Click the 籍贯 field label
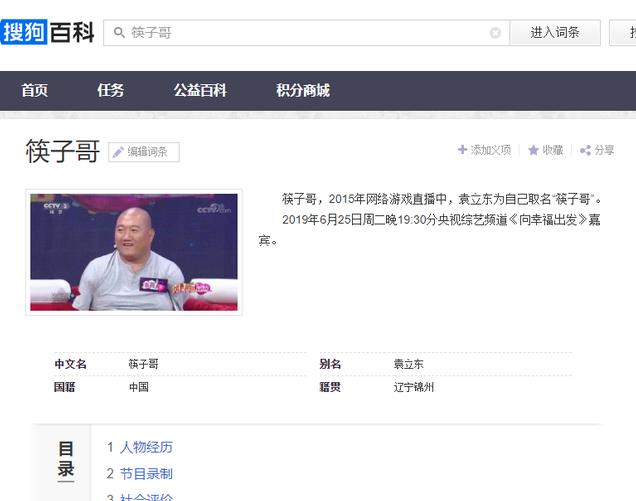The height and width of the screenshot is (501, 636). tap(330, 387)
